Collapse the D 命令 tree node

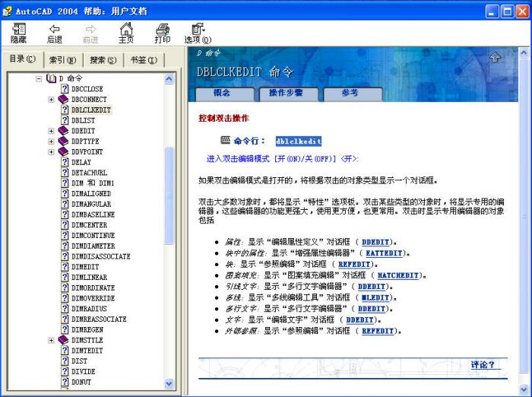click(x=40, y=78)
